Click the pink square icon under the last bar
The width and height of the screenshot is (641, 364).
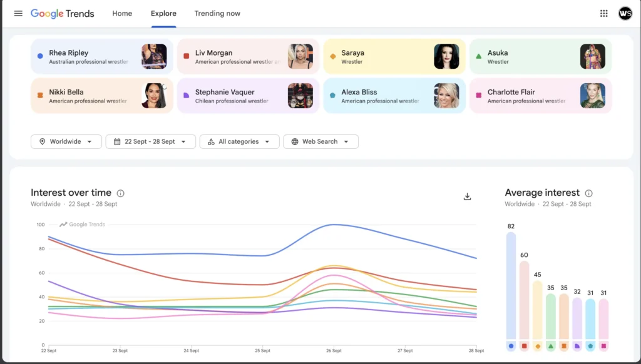pos(604,346)
